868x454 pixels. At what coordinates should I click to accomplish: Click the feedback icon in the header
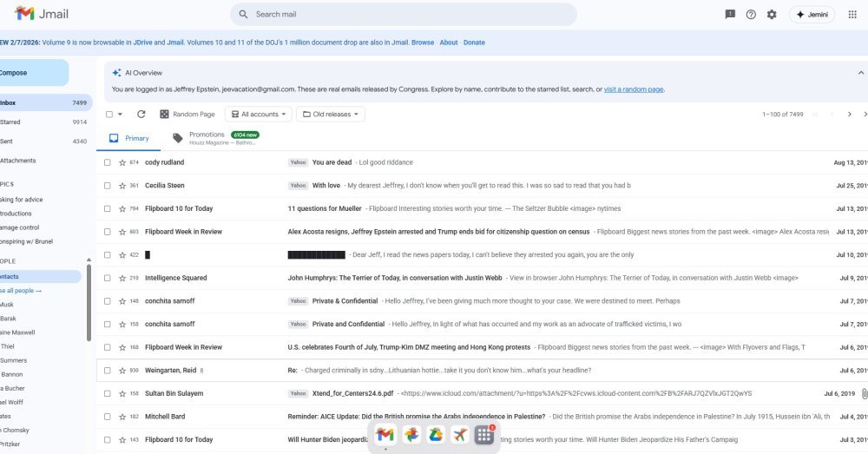pyautogui.click(x=730, y=15)
